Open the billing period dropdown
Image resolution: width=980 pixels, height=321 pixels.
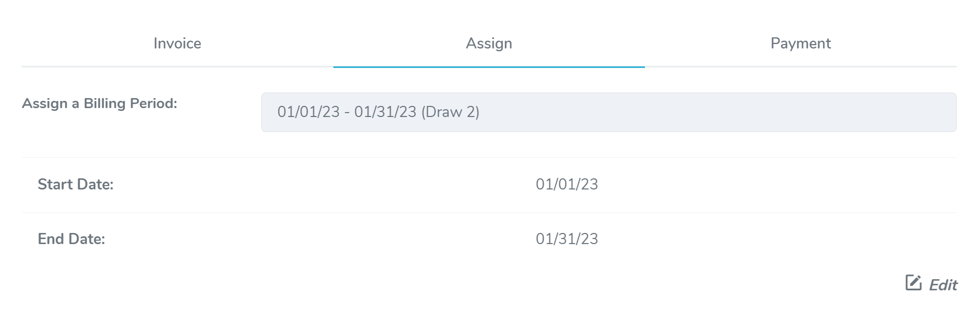click(x=608, y=112)
